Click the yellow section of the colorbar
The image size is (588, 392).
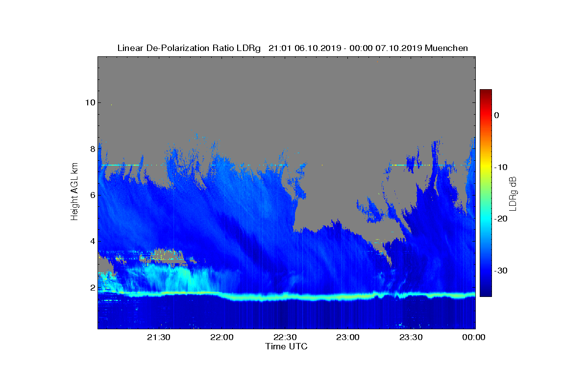[486, 167]
